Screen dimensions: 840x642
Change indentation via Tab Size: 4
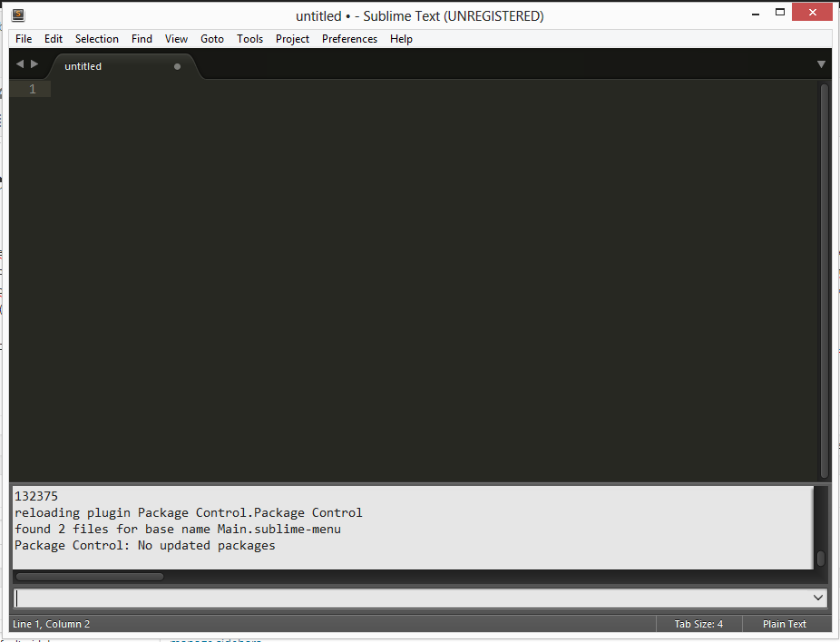click(x=698, y=624)
